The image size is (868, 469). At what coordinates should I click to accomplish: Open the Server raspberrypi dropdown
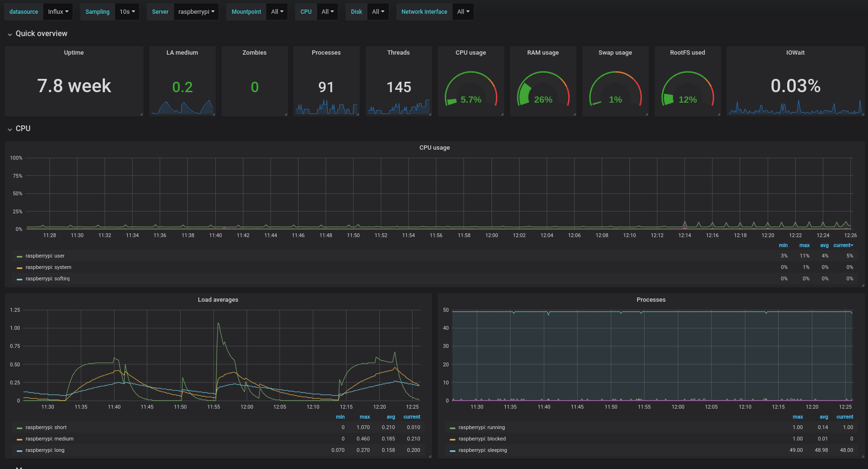tap(196, 12)
